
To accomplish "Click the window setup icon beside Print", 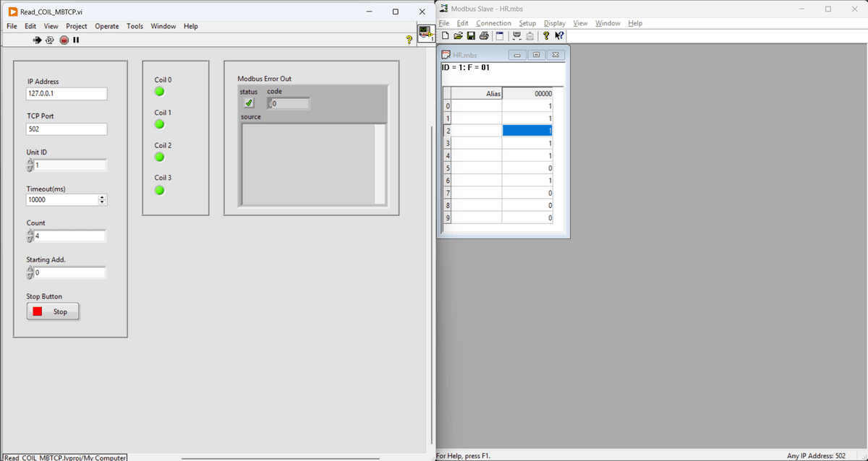I will click(499, 36).
